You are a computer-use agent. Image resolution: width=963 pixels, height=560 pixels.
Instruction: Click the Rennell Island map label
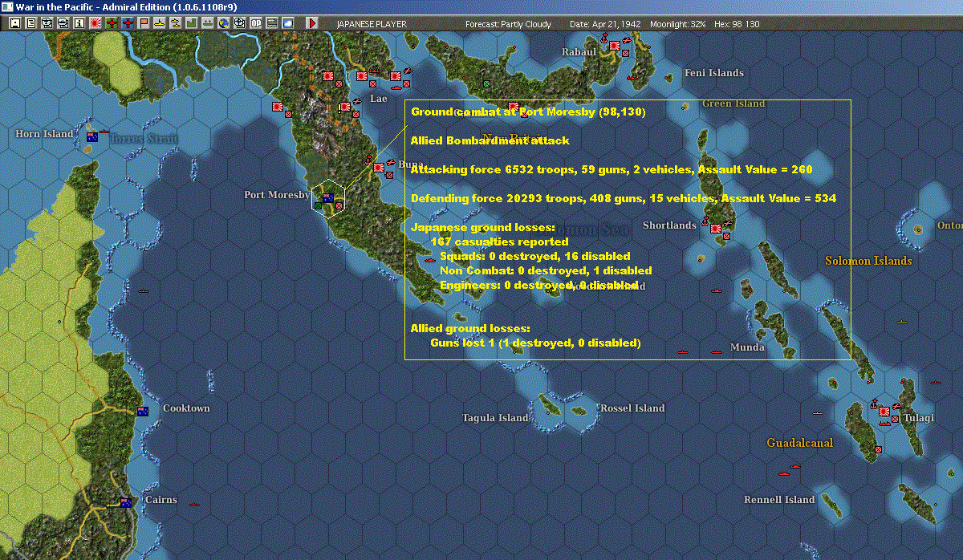click(x=779, y=500)
